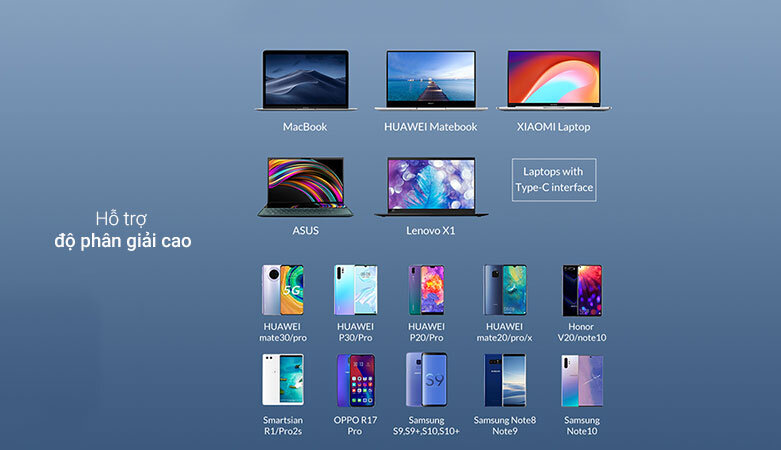Screen dimensions: 781x450
Task: Select the HUAWEI Matebook laptop picture
Action: click(x=431, y=80)
